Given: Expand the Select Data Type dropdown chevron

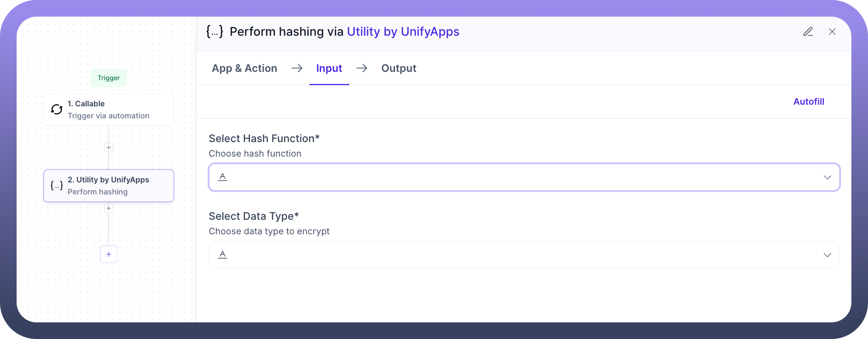Looking at the screenshot, I should (827, 255).
